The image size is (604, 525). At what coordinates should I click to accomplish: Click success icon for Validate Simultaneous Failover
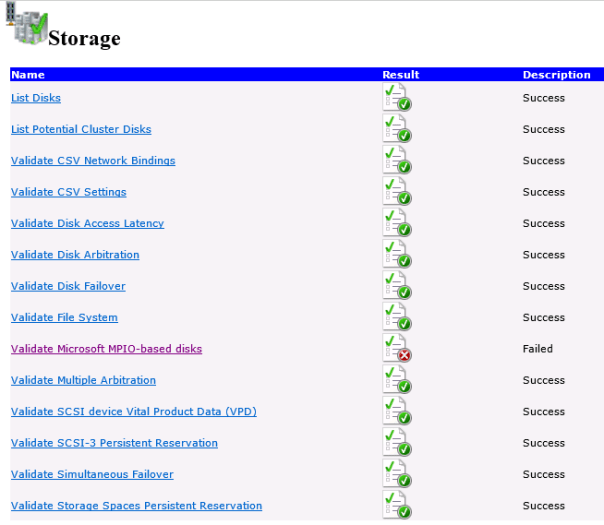pos(396,474)
